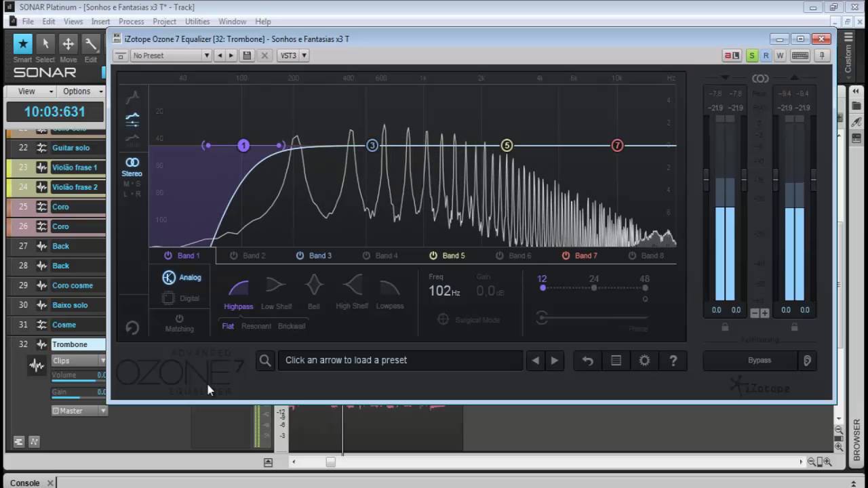Open the Process menu
This screenshot has height=488, width=868.
point(132,22)
